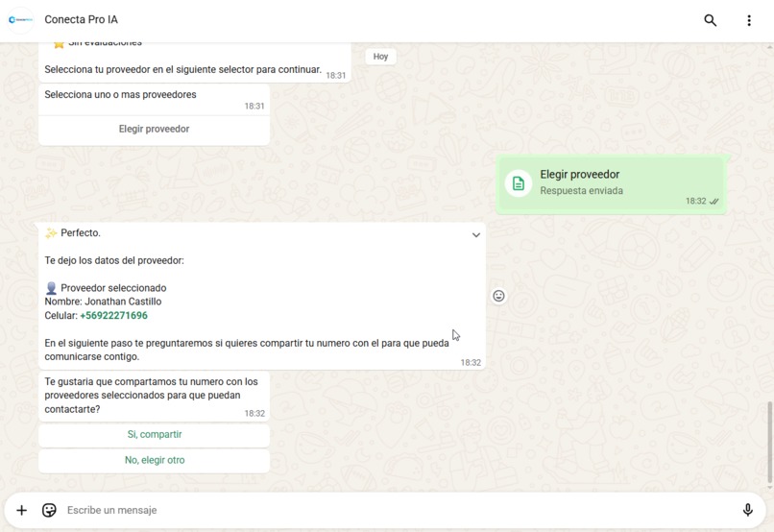Click the read receipt checkmarks on sent message
Image resolution: width=774 pixels, height=532 pixels.
click(714, 202)
